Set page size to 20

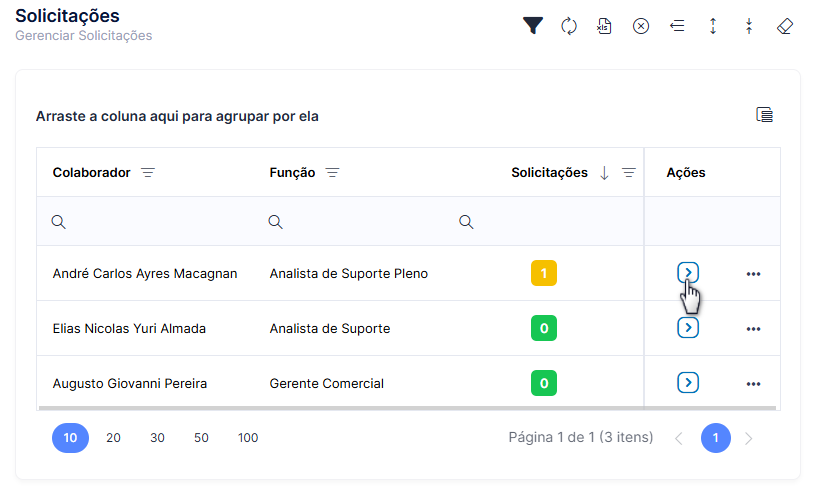(x=113, y=438)
